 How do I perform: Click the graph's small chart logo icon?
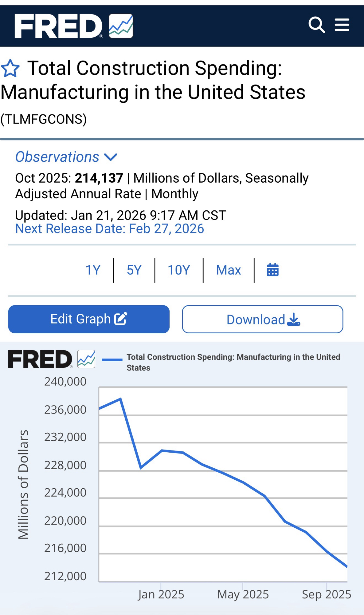86,359
